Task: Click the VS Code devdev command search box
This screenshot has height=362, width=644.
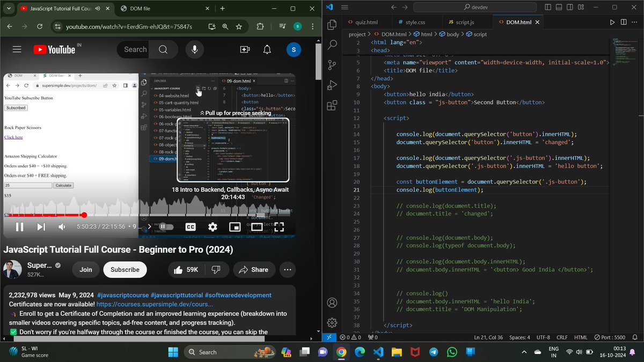Action: tap(474, 7)
